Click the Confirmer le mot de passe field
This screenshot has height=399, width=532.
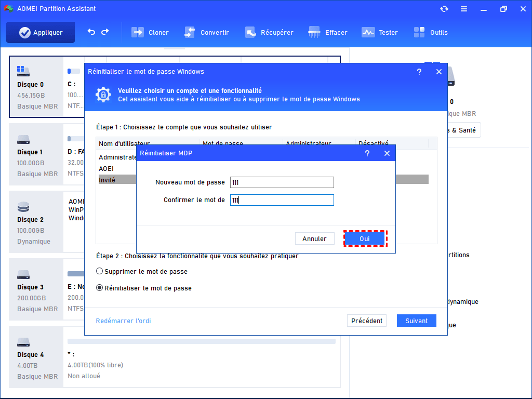pyautogui.click(x=282, y=200)
